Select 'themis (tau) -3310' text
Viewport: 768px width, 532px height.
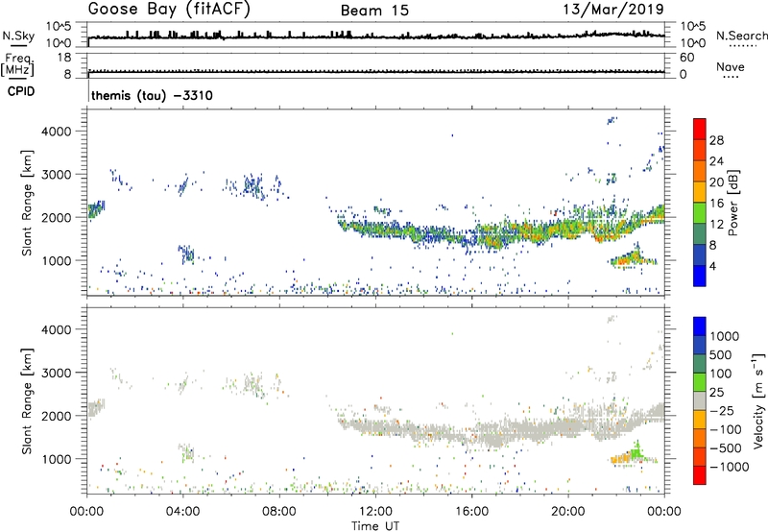(152, 95)
